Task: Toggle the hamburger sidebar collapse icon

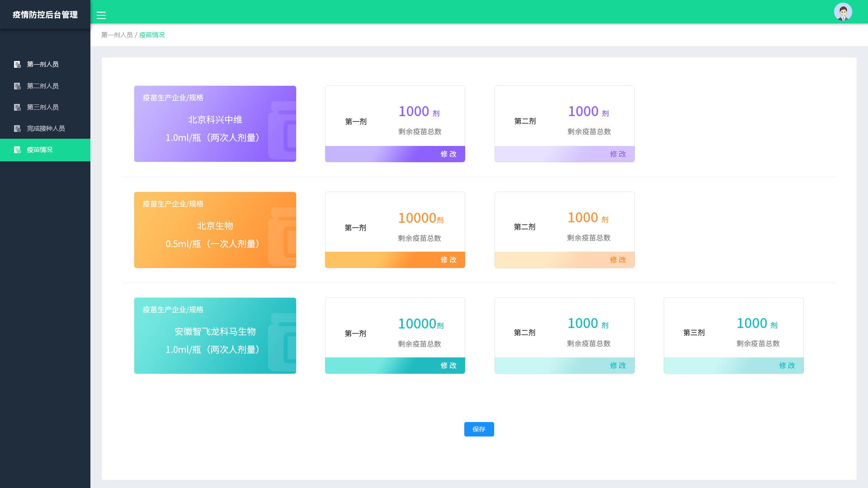Action: pos(101,15)
